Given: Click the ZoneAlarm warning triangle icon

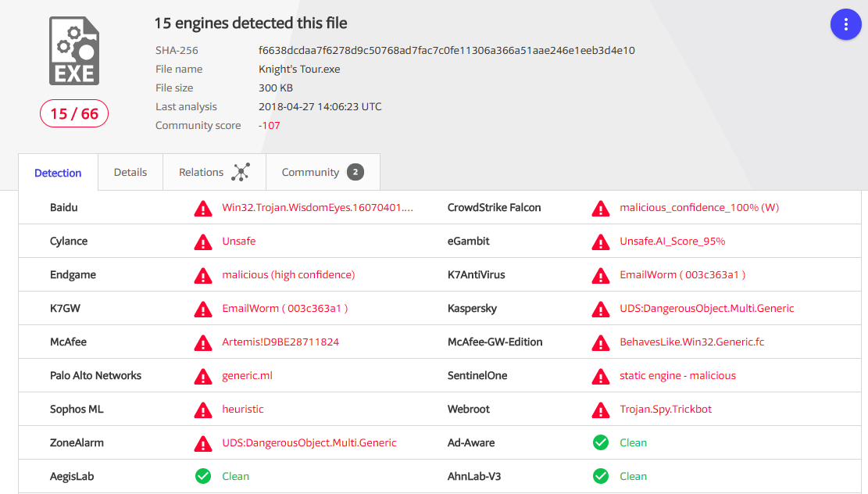Looking at the screenshot, I should tap(203, 444).
